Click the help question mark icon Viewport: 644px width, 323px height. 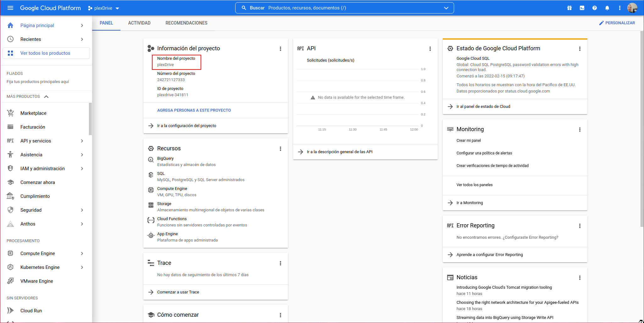[x=594, y=8]
